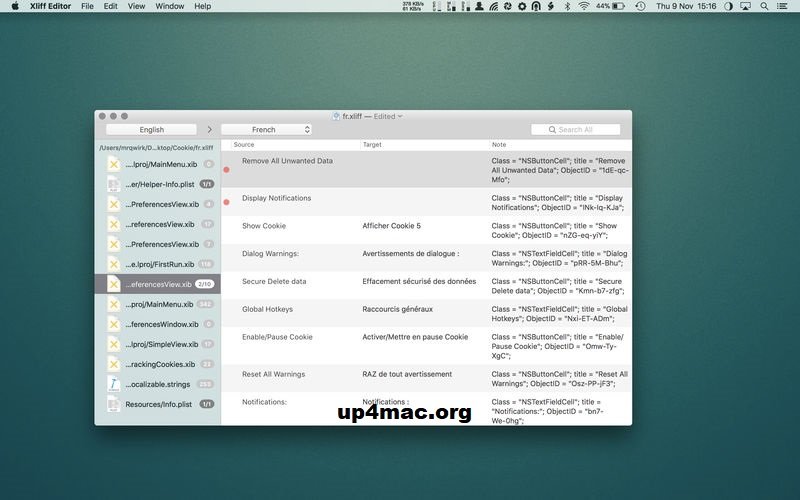Click the fr.xliff document icon in title bar
The width and height of the screenshot is (800, 500).
tap(336, 116)
